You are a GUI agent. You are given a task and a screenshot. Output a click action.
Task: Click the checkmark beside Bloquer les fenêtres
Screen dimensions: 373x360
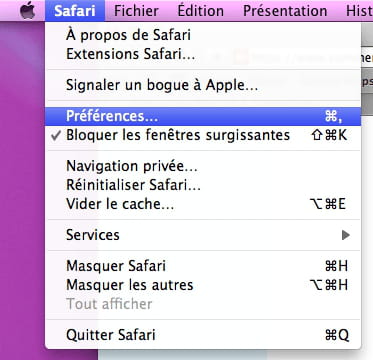pyautogui.click(x=56, y=135)
